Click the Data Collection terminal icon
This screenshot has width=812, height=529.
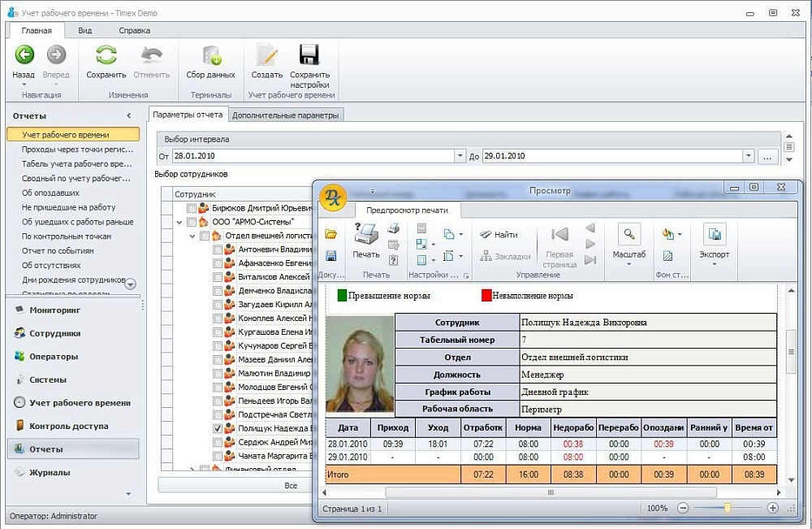(210, 55)
